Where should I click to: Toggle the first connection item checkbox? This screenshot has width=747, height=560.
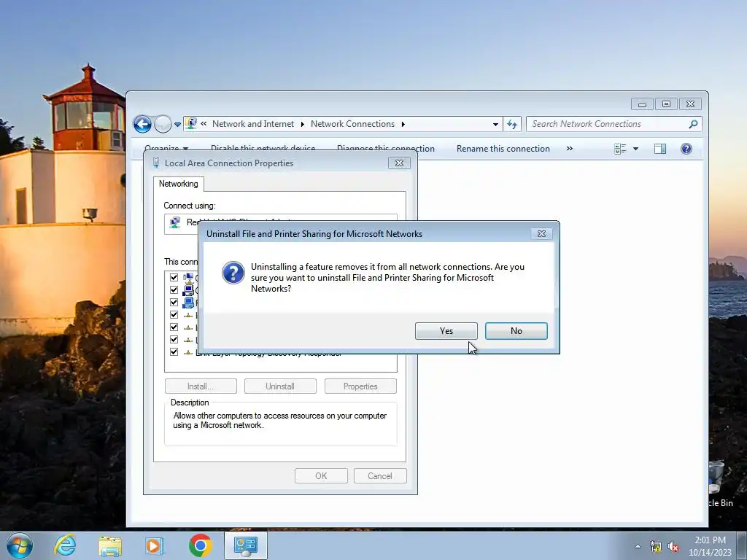tap(174, 277)
